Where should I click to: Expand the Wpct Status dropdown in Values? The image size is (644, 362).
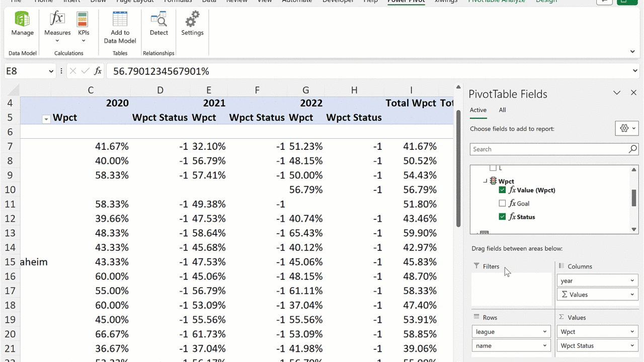632,346
